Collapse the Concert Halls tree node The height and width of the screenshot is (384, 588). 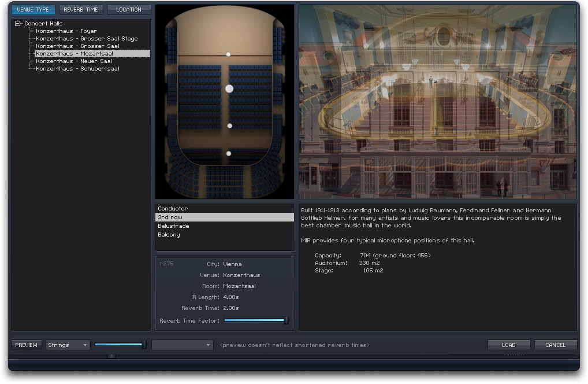click(17, 23)
